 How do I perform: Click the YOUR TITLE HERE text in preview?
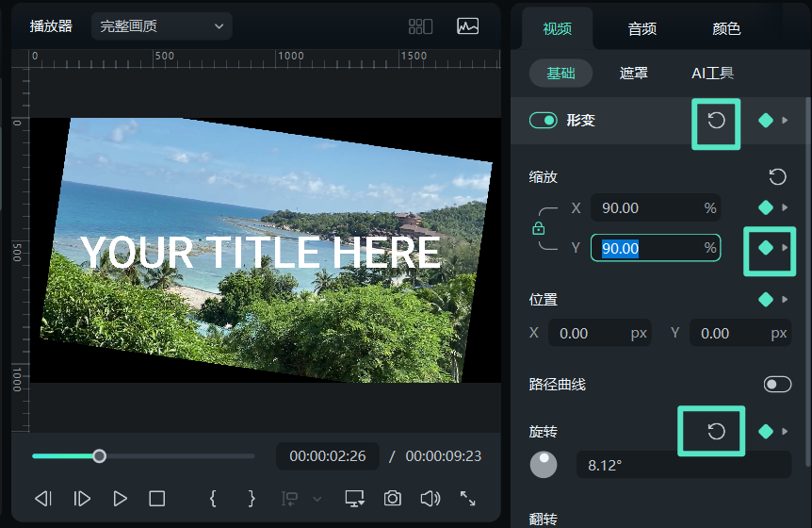point(261,253)
